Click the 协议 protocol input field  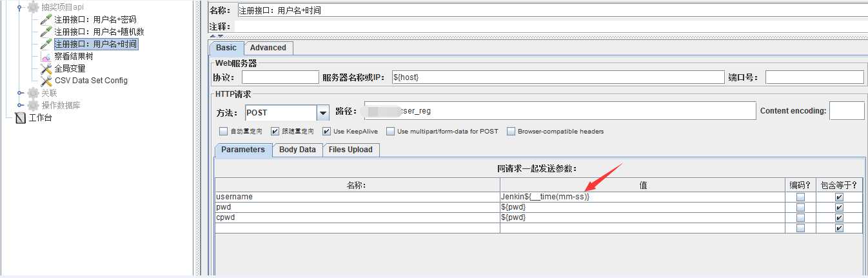280,77
